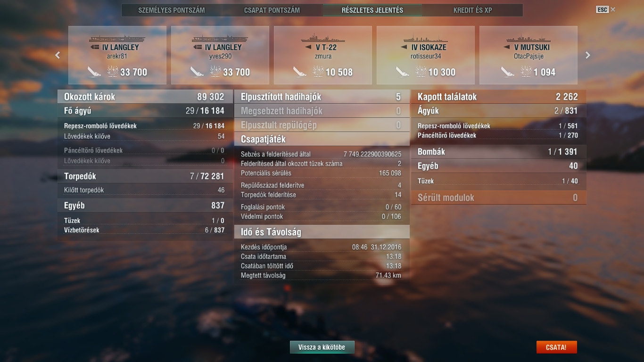Switch to the Csapat pontszám tab
The image size is (644, 362).
coord(272,10)
